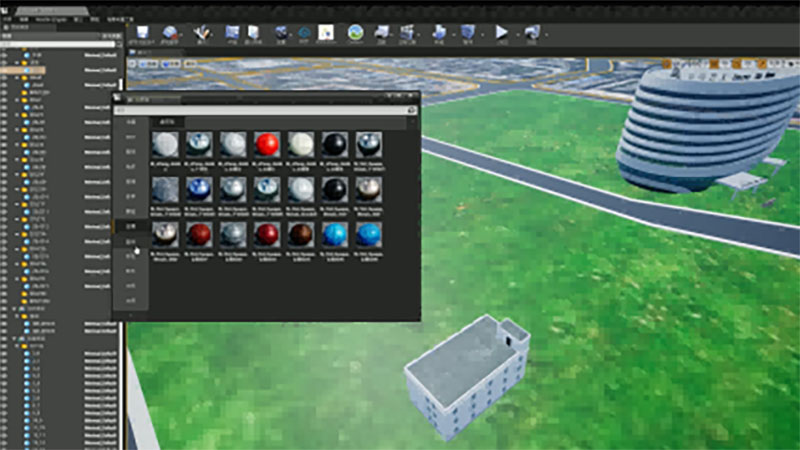Open the Play options dropdown arrow
The width and height of the screenshot is (800, 450).
coord(514,35)
